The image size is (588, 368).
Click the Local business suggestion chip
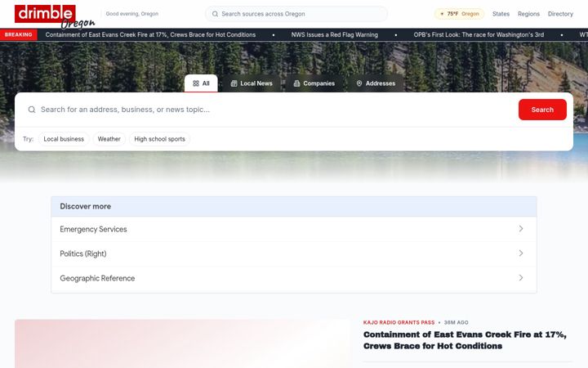click(x=64, y=139)
